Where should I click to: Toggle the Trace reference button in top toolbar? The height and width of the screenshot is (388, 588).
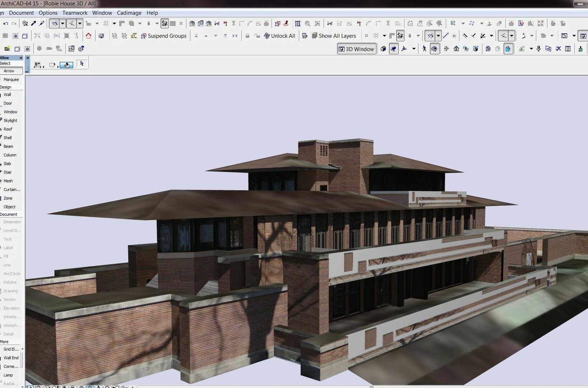(165, 23)
